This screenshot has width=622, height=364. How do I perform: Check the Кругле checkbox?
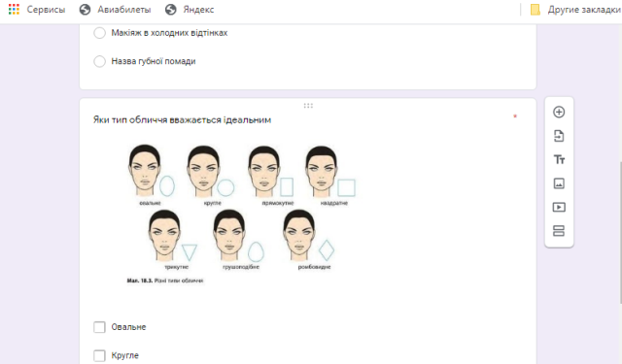pos(99,355)
